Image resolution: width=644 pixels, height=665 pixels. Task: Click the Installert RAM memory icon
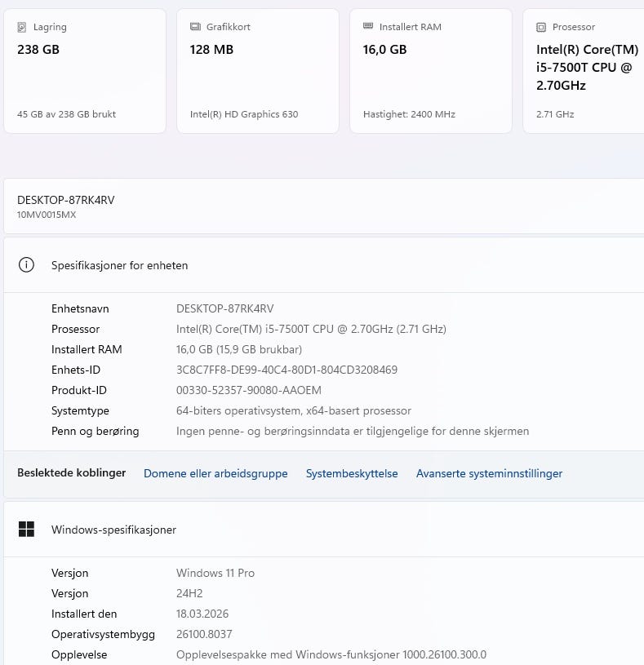pos(368,27)
